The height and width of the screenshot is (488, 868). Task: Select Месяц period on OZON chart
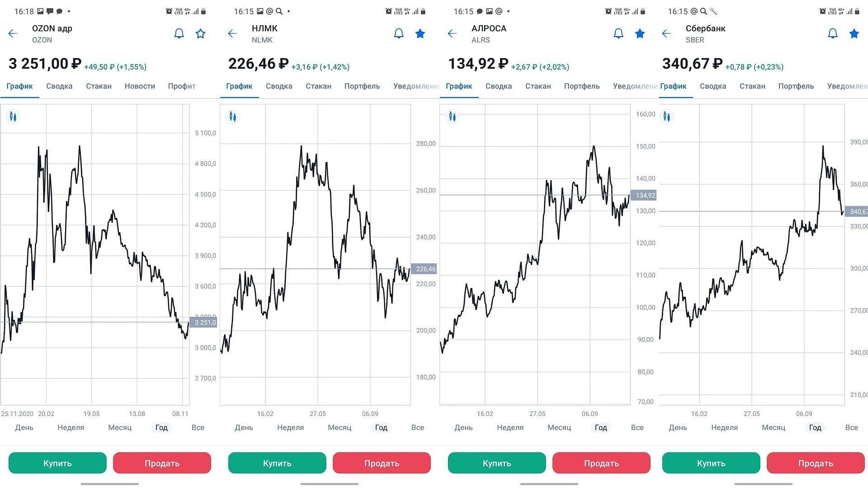pos(120,427)
